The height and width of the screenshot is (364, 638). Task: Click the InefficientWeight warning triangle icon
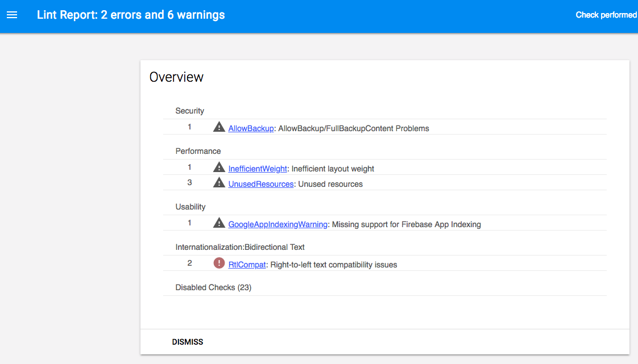tap(219, 167)
